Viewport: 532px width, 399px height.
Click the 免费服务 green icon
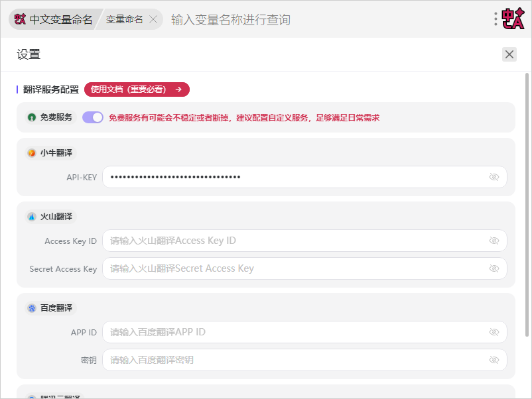(x=32, y=117)
